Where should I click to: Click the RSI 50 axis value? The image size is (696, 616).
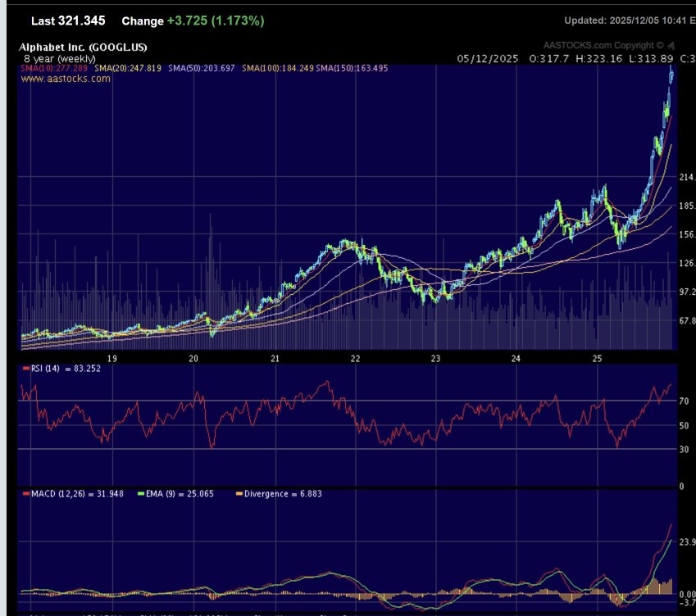(x=684, y=425)
